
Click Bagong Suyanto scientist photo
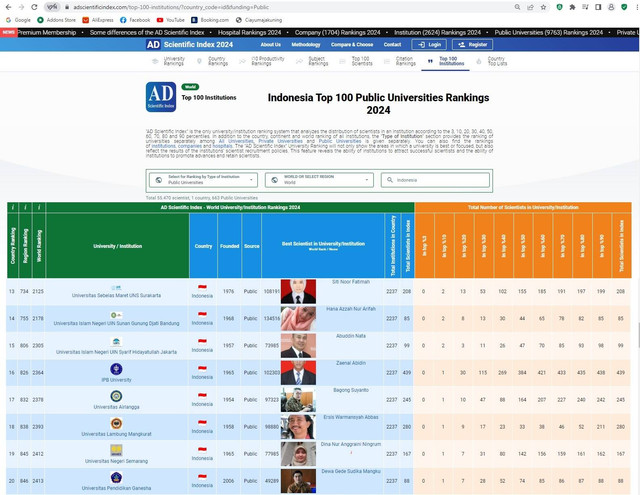(x=298, y=400)
